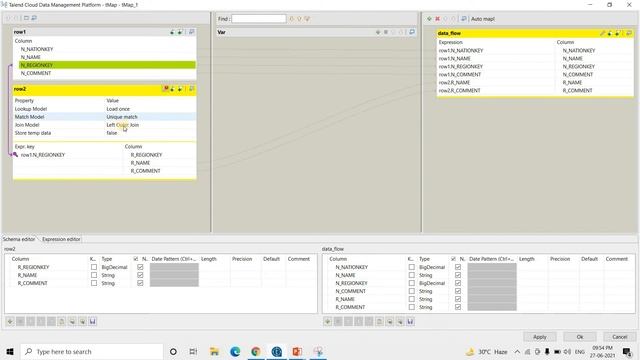Open Match Model value Unique match

(122, 117)
